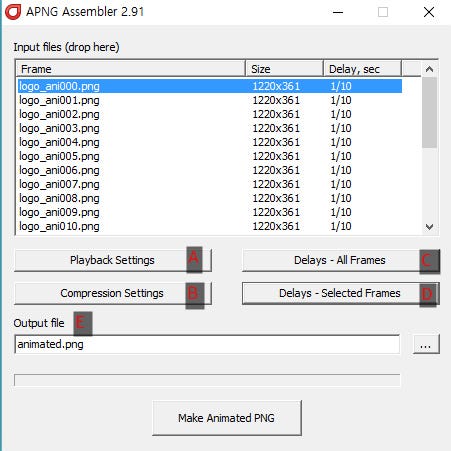Viewport: 451px width, 451px height.
Task: Click the 1220x361 size of logo_ani010.png
Action: 276,226
